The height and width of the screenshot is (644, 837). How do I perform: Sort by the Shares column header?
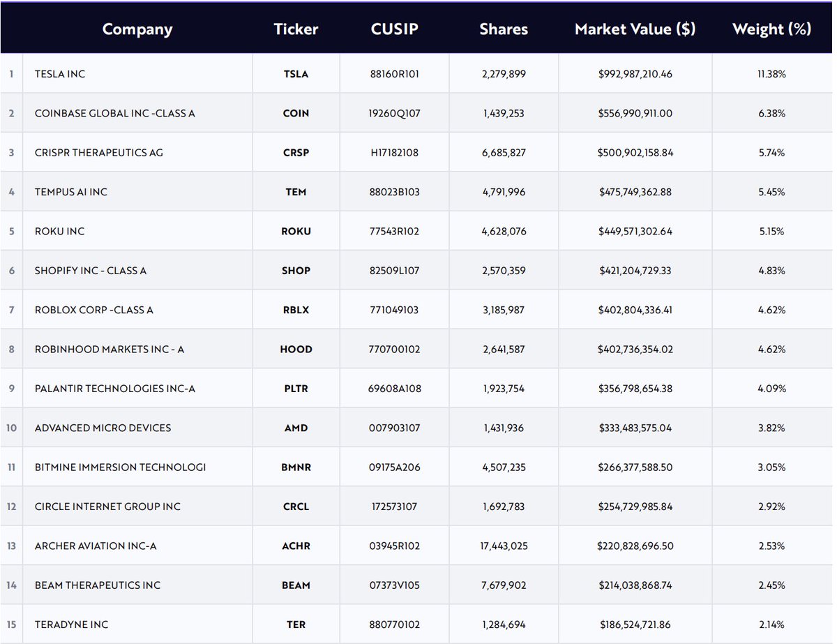click(504, 29)
